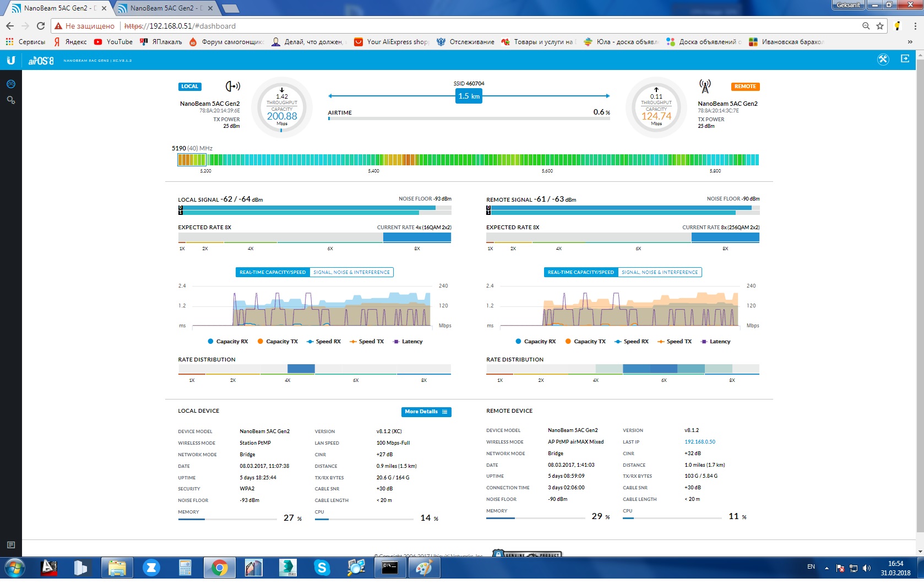Switch to second NanoBeam 5AC Gen2 browser tab
Screen dimensions: 924x583
pos(165,8)
